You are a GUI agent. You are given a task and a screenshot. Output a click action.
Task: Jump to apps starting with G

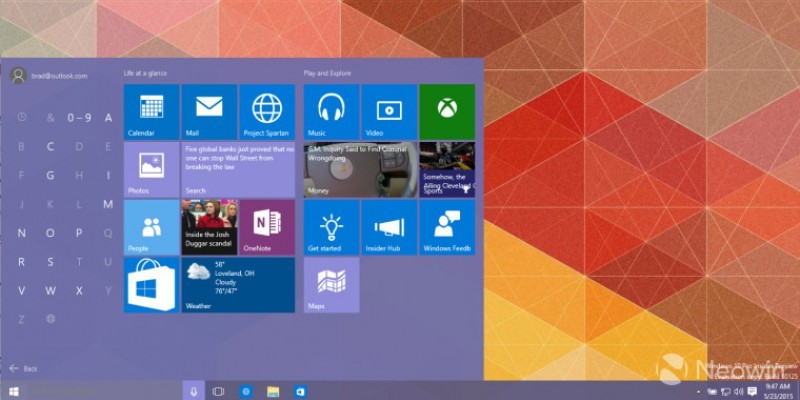click(51, 176)
